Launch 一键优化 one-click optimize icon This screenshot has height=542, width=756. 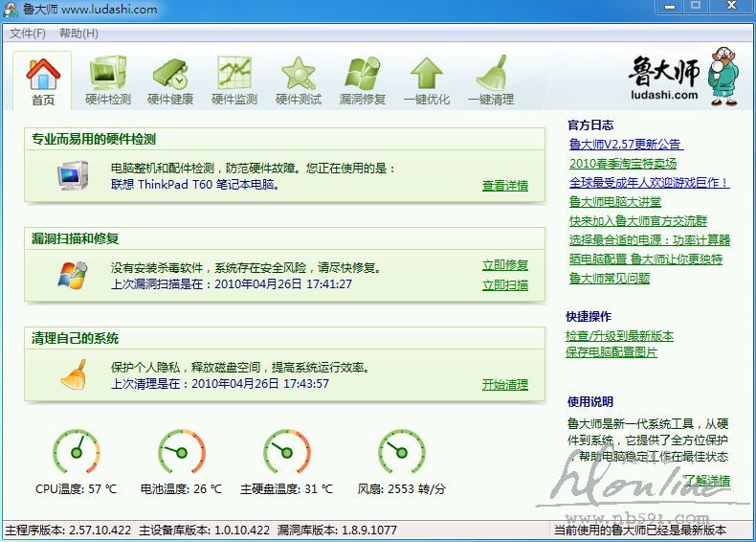427,79
